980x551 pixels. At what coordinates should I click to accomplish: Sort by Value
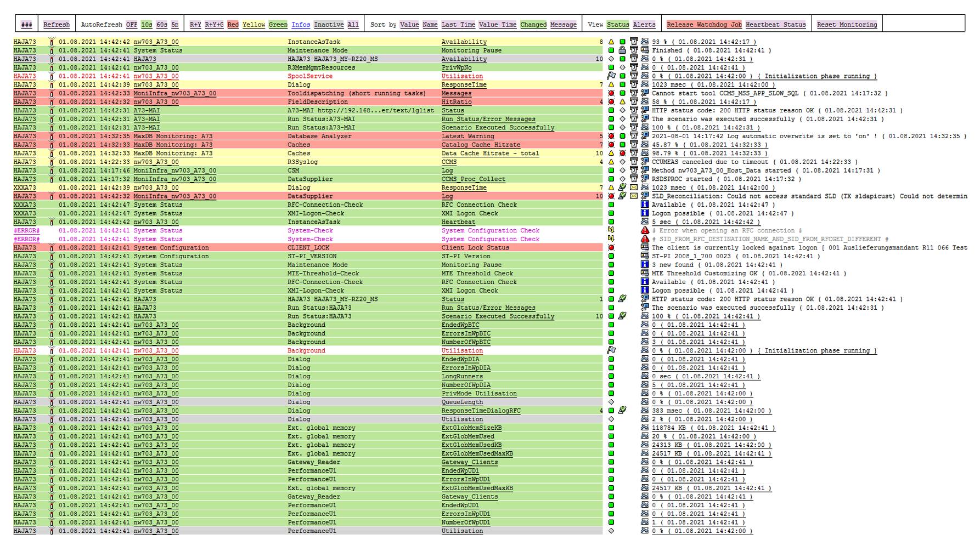click(409, 25)
